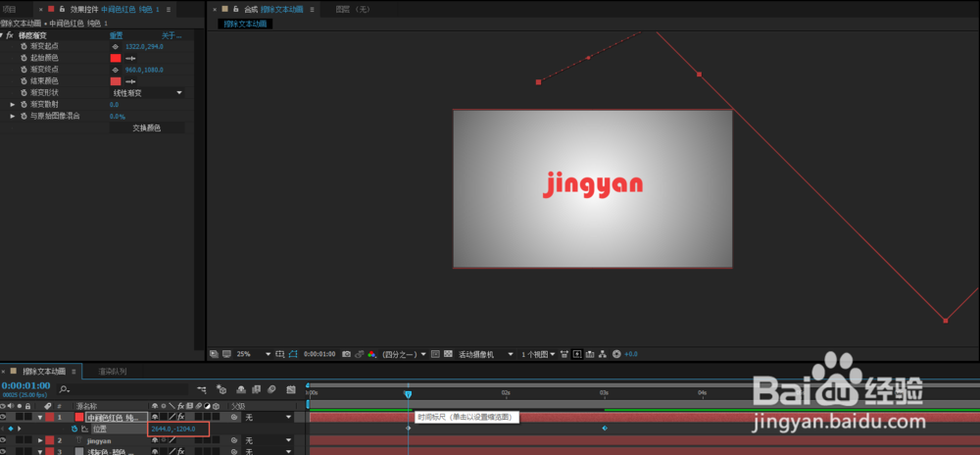Hide layer 1 中间色红色 with eye toggle

[x=3, y=417]
